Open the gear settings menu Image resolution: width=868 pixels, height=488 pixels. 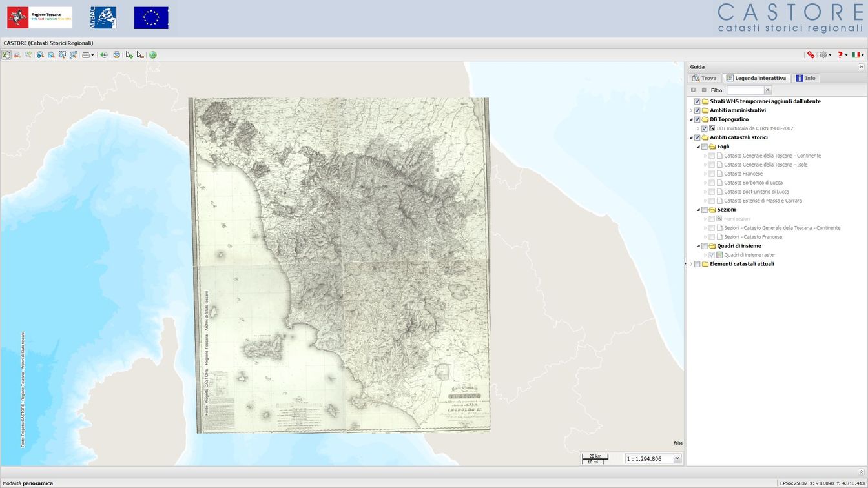click(825, 55)
